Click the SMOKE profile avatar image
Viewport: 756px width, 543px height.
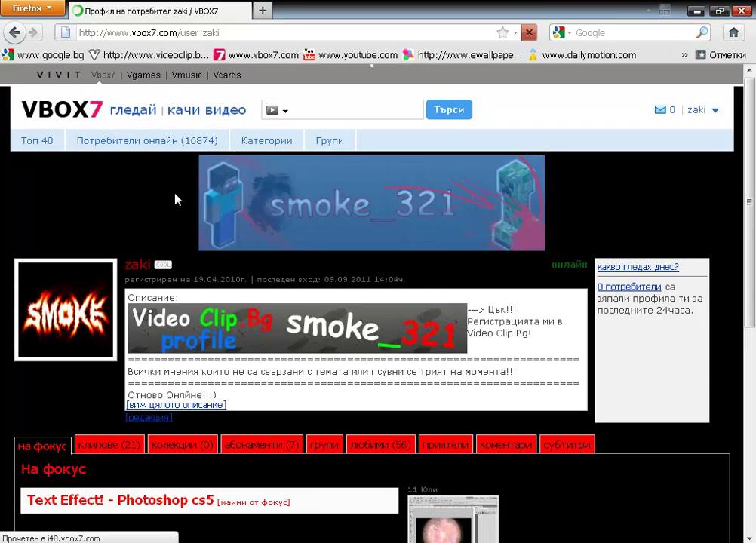click(x=66, y=310)
